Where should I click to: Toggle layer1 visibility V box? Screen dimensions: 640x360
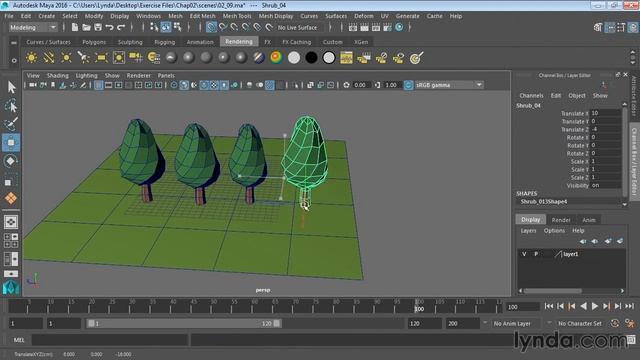pyautogui.click(x=524, y=254)
